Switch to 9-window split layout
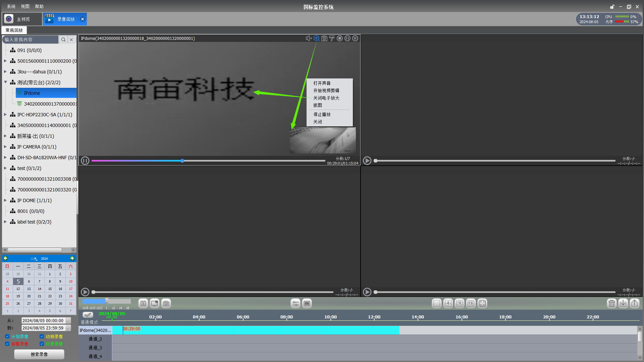Screen dimensions: 644x362 [x=460, y=303]
